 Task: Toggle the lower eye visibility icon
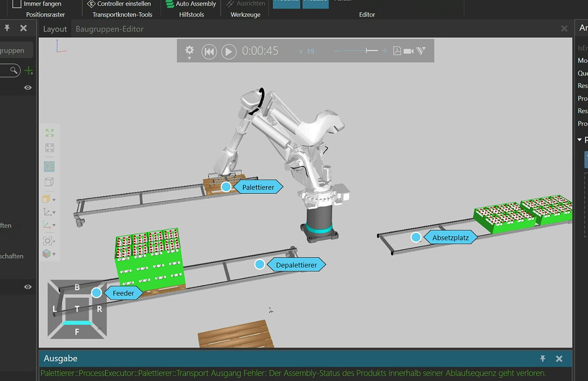pos(26,286)
